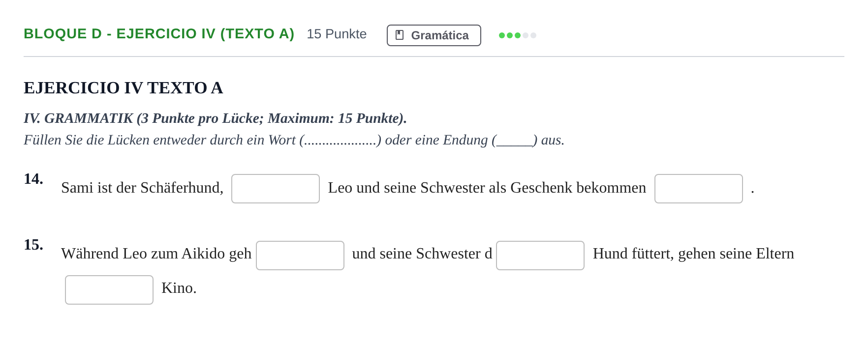Click the Gramática label button

434,35
